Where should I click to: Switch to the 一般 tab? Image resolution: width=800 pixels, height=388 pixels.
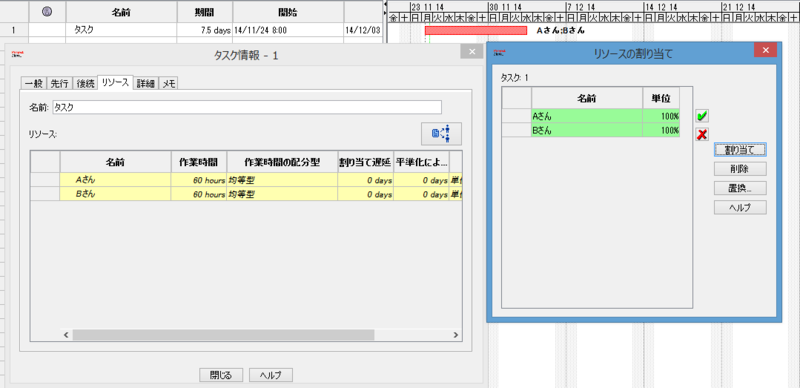(x=34, y=84)
